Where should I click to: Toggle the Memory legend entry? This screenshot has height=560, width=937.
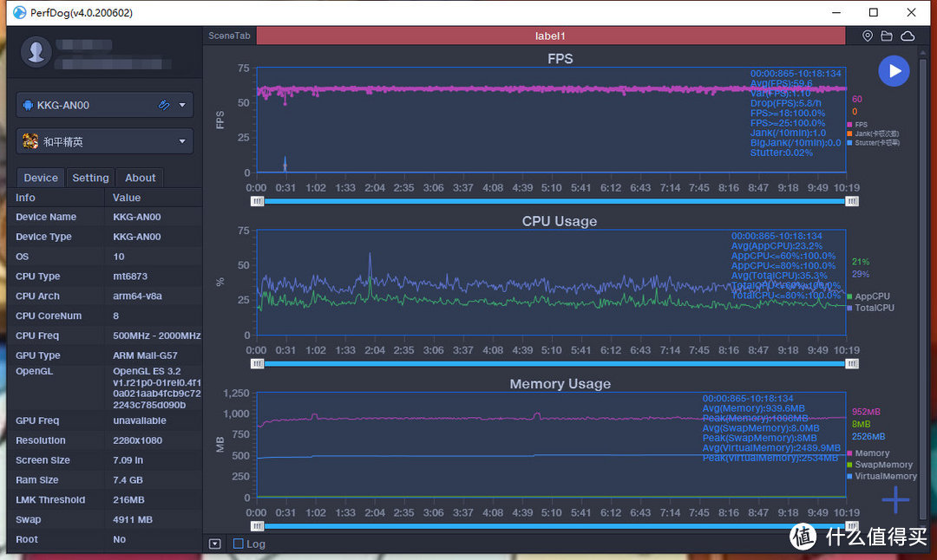tap(868, 453)
